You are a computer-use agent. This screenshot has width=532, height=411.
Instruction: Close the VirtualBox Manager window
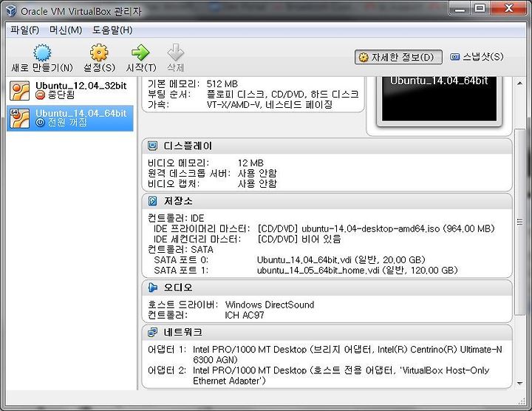click(508, 9)
